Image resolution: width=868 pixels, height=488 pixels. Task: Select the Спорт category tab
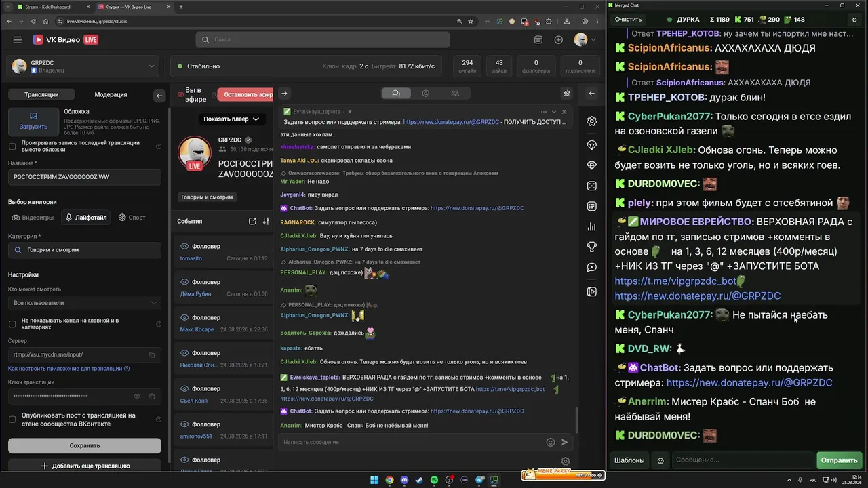132,218
